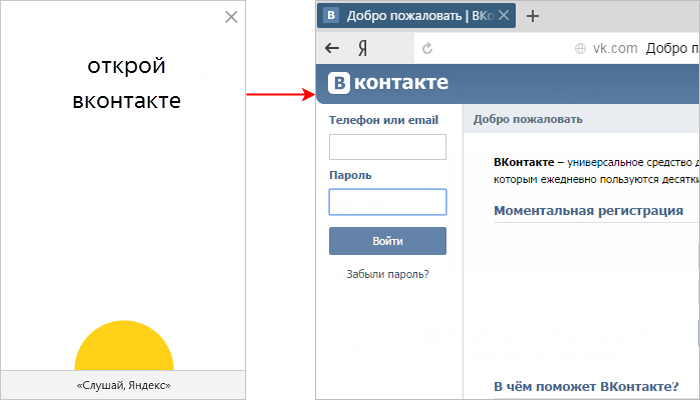Switch to the «Добро пожаловать | ВКонтакте» tab

tap(416, 16)
